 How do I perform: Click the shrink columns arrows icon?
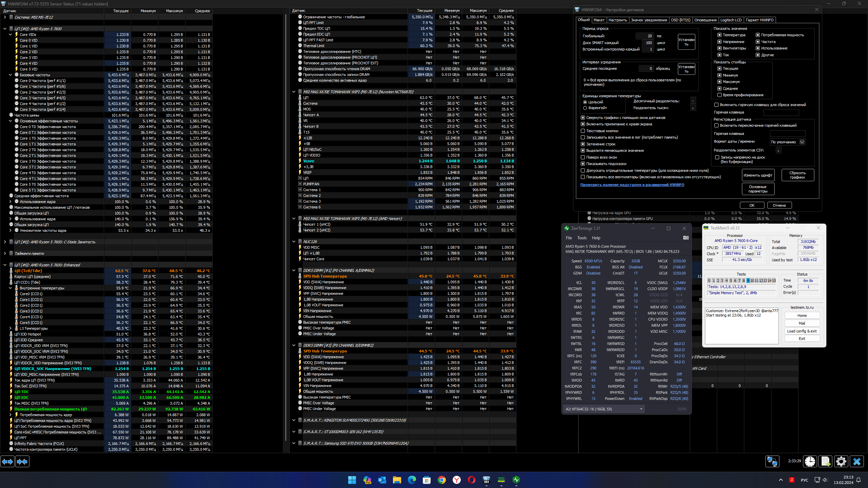click(x=22, y=461)
